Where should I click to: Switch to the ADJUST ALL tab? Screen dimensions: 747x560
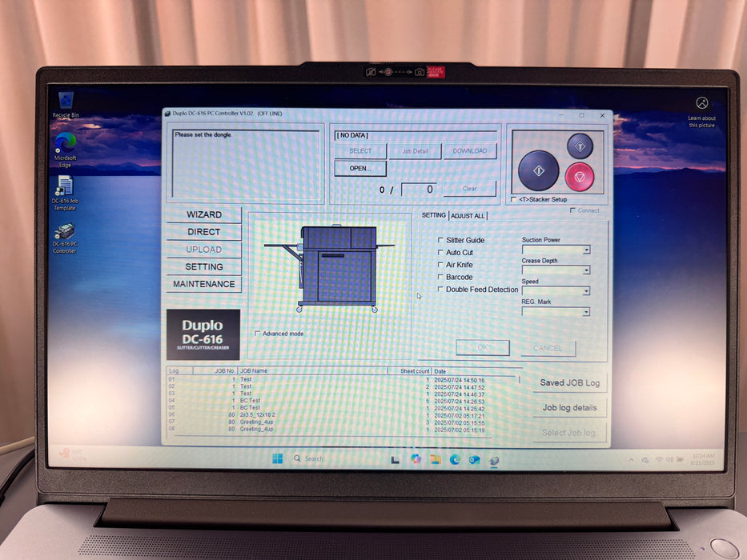[x=468, y=216]
